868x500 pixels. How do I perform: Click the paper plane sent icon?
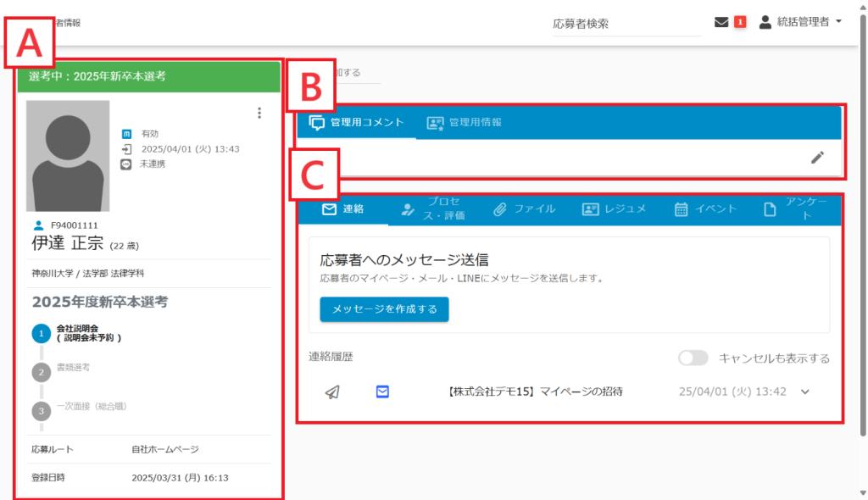click(x=333, y=392)
